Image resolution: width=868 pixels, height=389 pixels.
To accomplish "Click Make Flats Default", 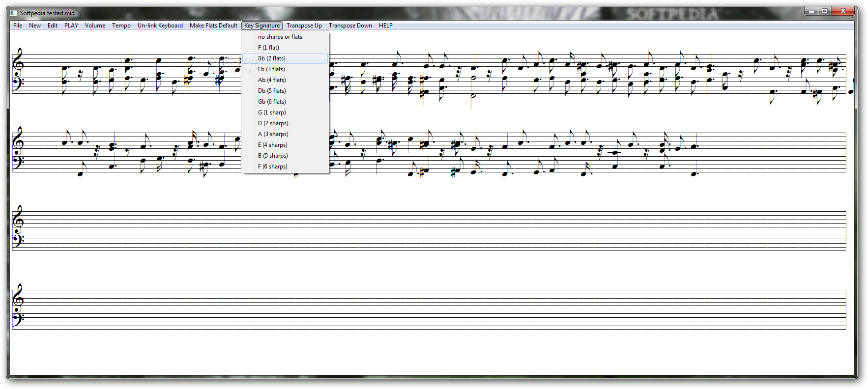I will click(213, 26).
